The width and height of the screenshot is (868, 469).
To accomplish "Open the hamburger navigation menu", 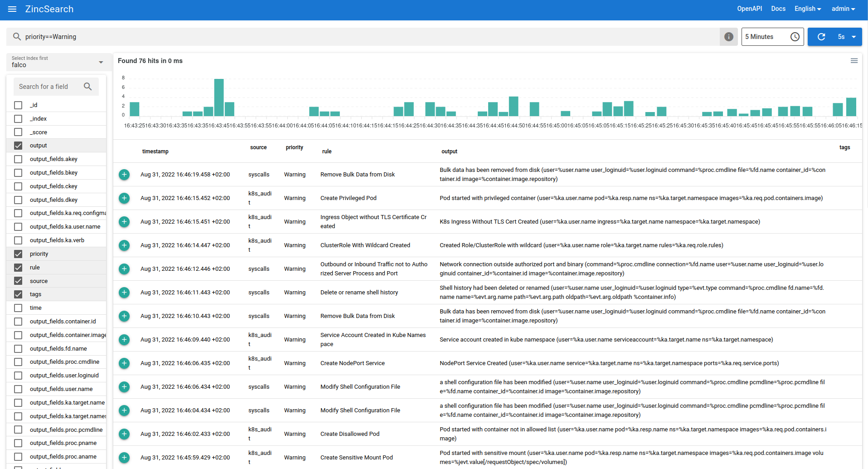I will tap(12, 9).
